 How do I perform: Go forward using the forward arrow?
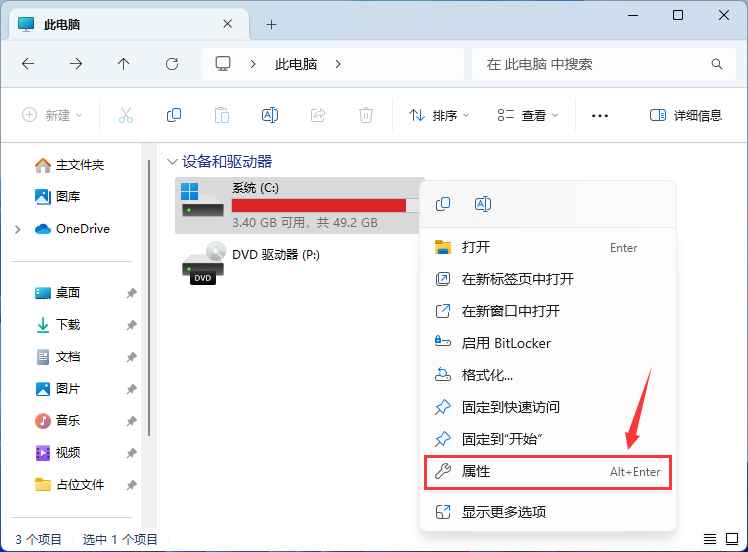click(76, 64)
